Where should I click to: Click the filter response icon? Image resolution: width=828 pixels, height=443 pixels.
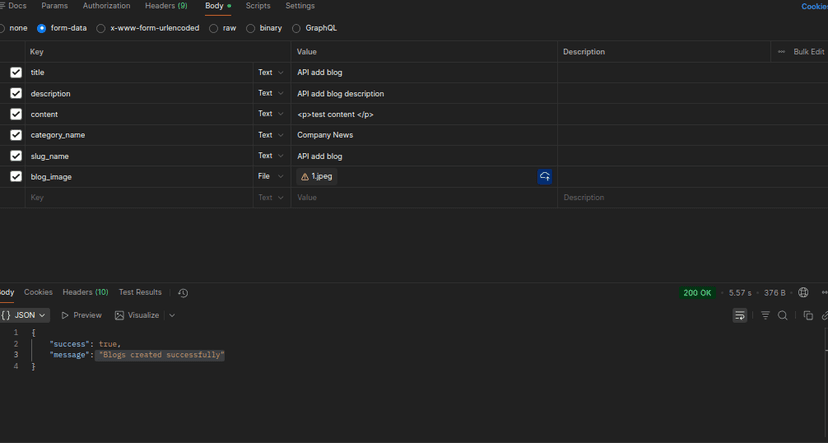coord(766,316)
